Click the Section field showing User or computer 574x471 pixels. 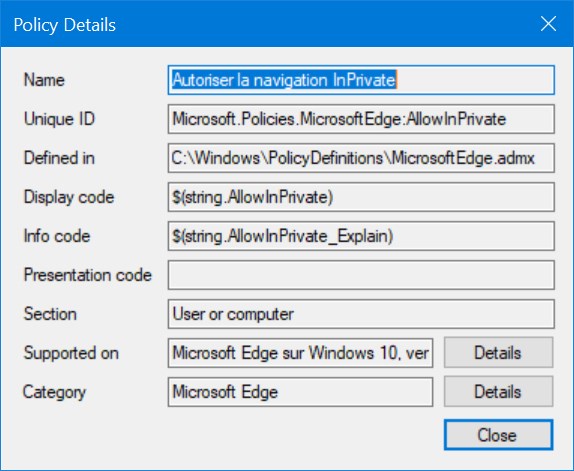tap(361, 314)
